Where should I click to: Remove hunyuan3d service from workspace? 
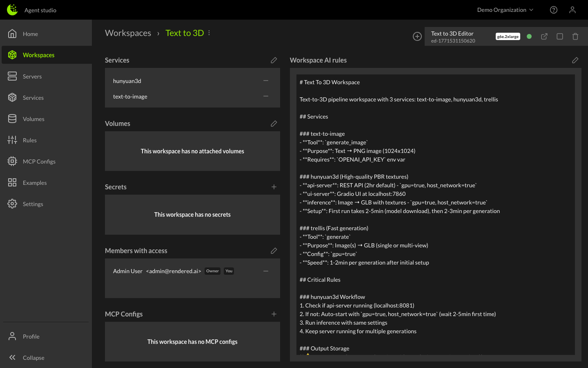pyautogui.click(x=266, y=81)
